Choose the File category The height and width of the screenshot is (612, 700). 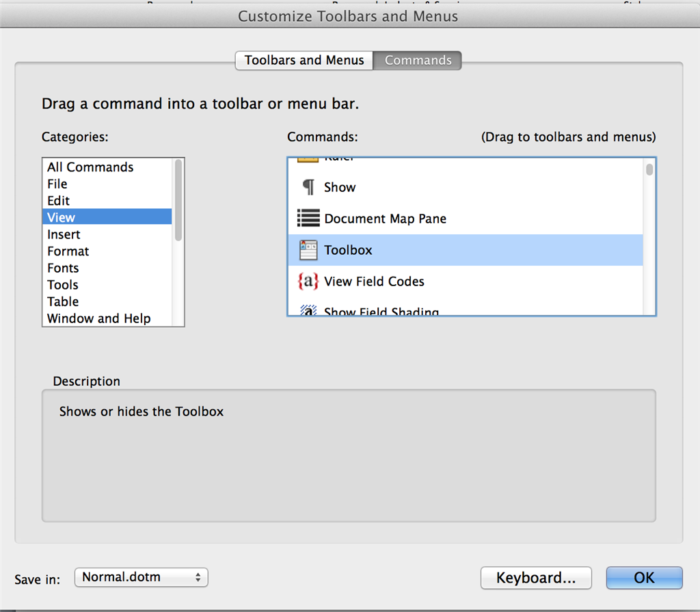coord(57,184)
